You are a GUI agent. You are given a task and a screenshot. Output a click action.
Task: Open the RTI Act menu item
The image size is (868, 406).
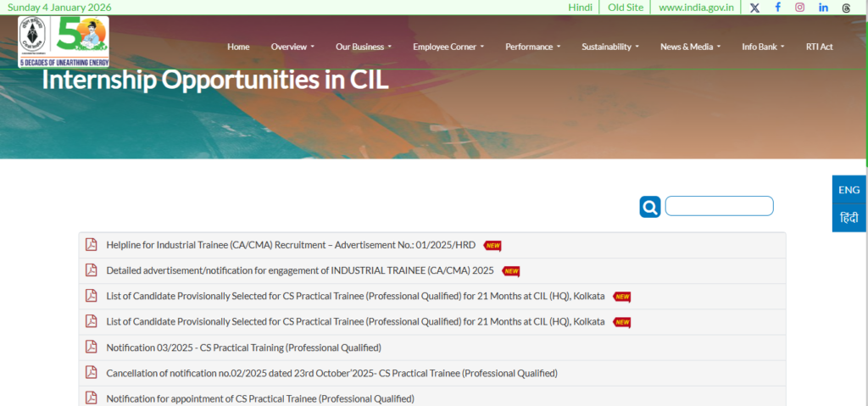coord(819,47)
